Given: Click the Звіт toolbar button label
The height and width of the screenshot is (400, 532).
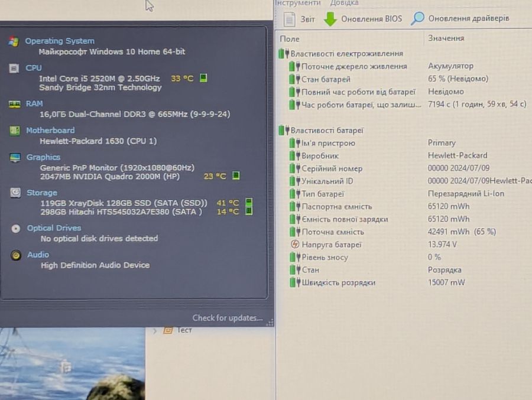Looking at the screenshot, I should click(307, 19).
